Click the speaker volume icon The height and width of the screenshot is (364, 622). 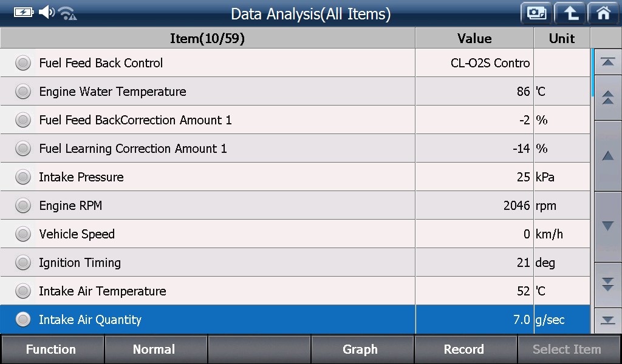pos(46,12)
